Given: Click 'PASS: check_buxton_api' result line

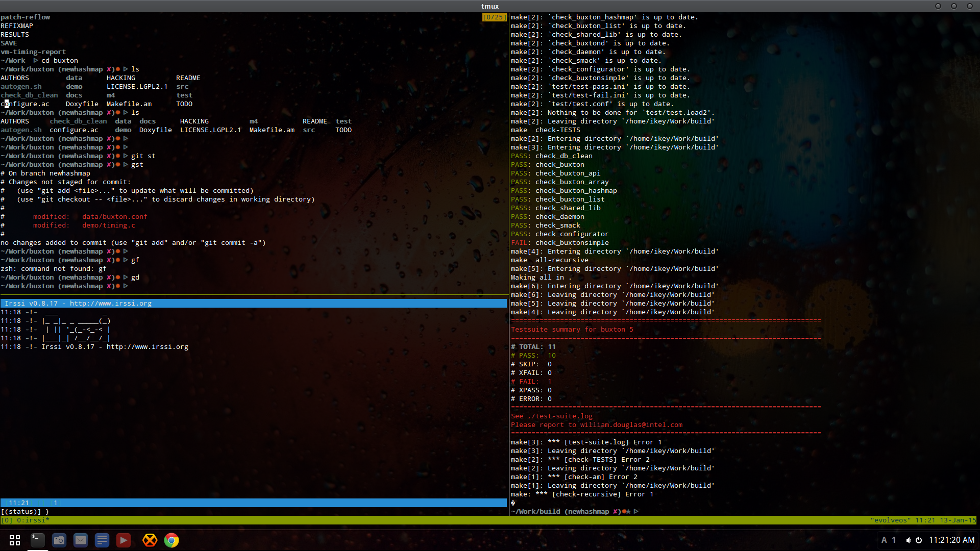Looking at the screenshot, I should pos(556,173).
